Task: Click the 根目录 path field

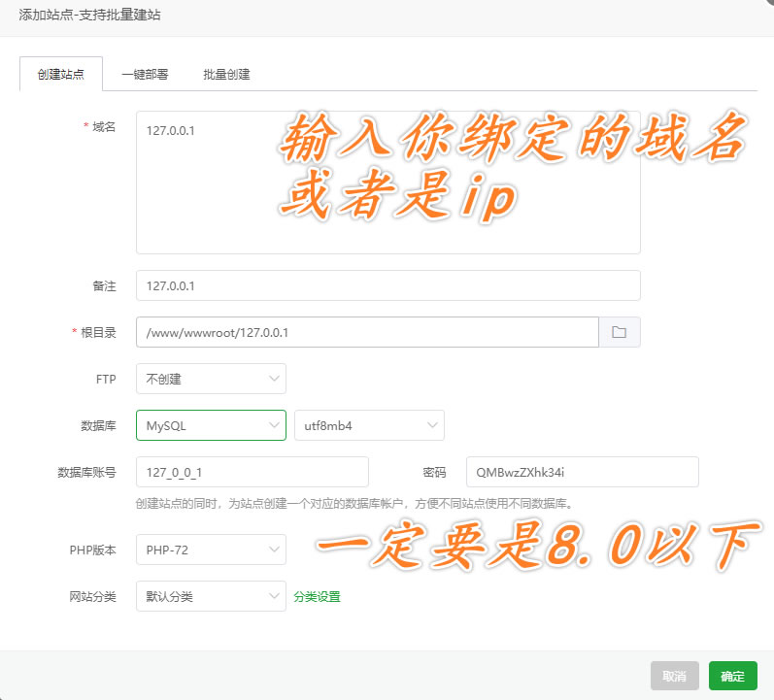Action: tap(366, 332)
